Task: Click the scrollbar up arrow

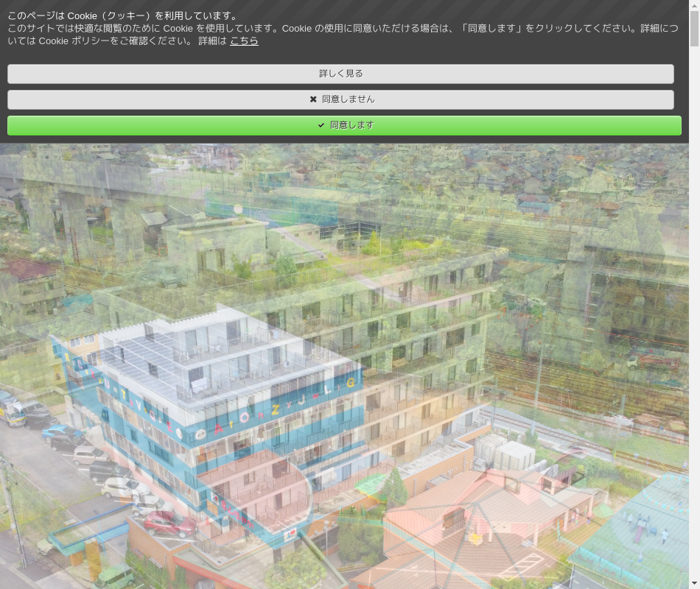Action: (694, 5)
